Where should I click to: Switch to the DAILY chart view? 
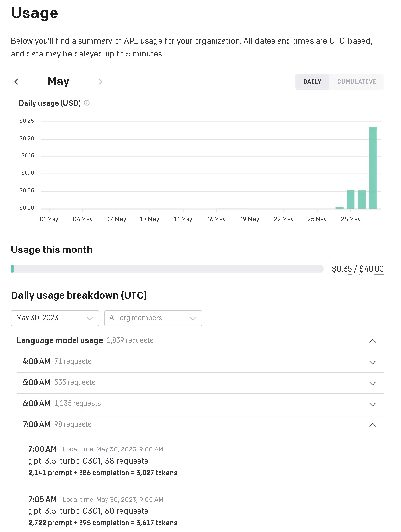312,82
